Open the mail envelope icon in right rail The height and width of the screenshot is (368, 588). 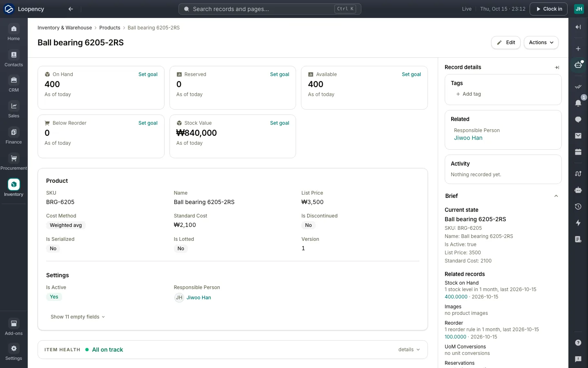[578, 136]
